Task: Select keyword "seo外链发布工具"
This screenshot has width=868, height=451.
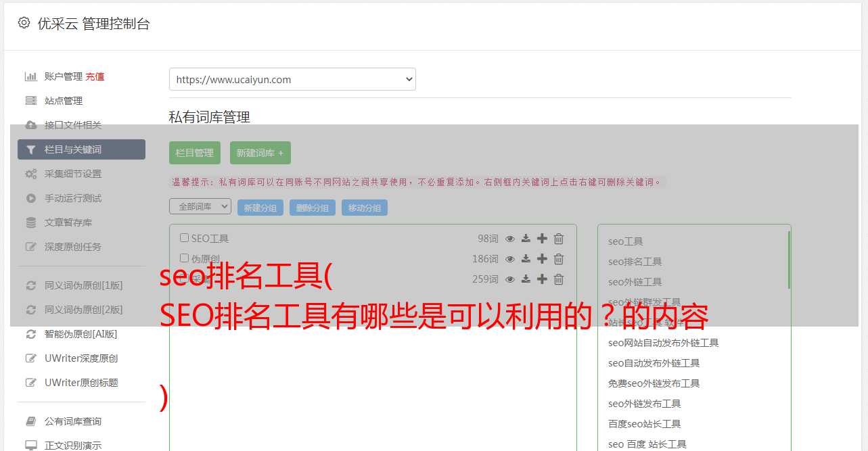Action: point(645,404)
